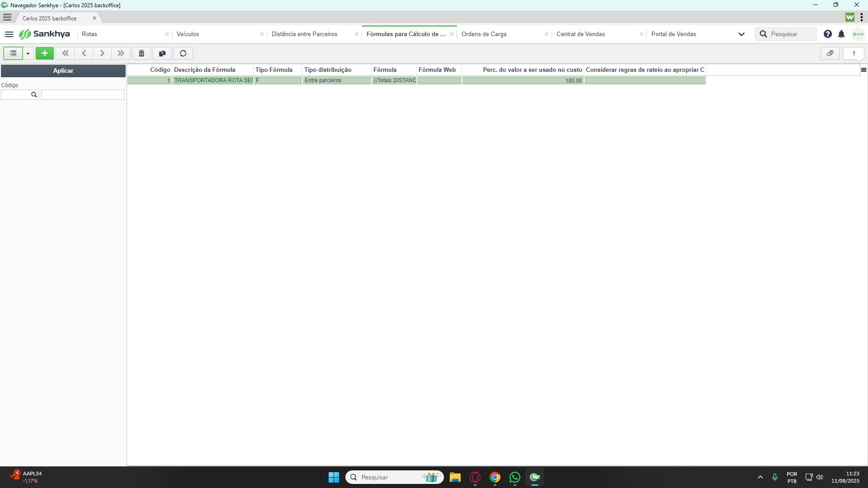Image resolution: width=868 pixels, height=488 pixels.
Task: Focus the Código filter input field
Action: 16,94
